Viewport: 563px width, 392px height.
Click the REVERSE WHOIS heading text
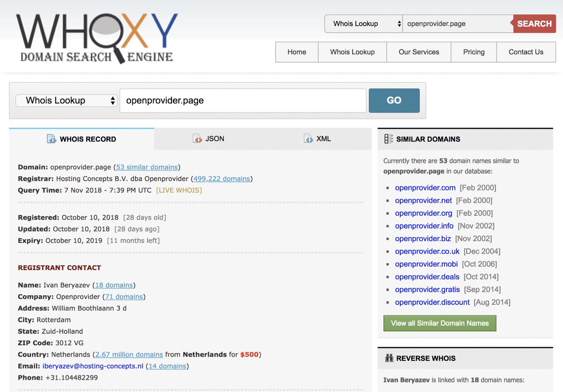tap(426, 358)
